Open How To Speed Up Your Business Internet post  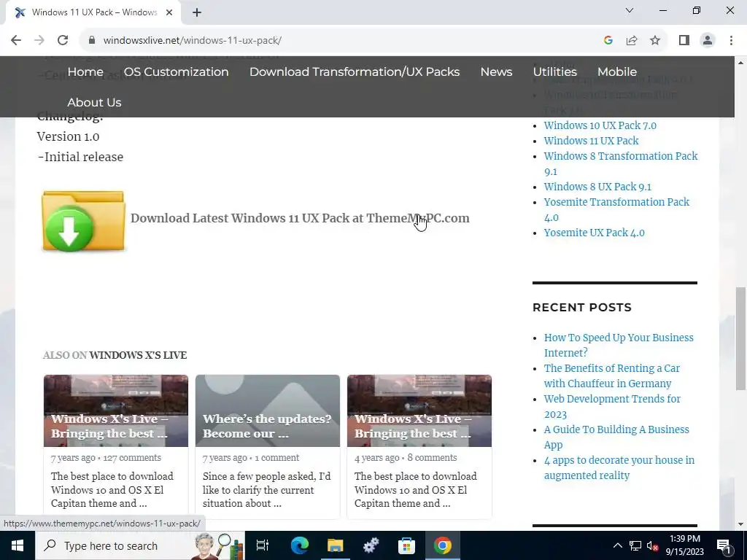[619, 345]
